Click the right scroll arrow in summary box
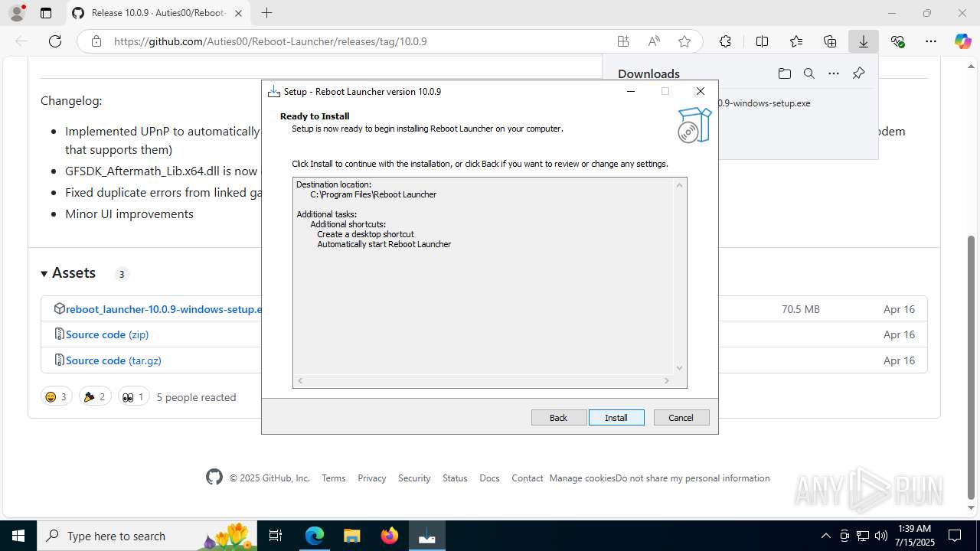 tap(667, 380)
